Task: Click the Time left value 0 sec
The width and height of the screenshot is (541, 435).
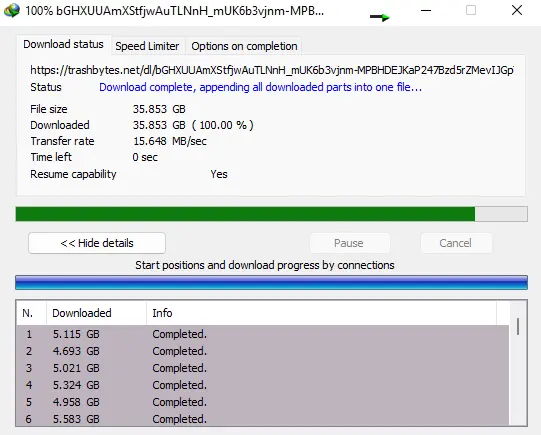Action: [145, 157]
